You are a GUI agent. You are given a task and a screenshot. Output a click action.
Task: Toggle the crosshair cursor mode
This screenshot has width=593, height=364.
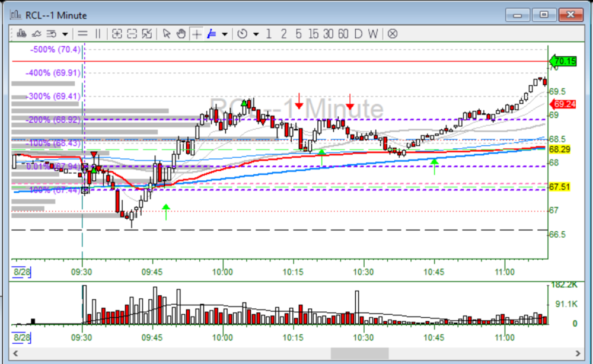[196, 34]
